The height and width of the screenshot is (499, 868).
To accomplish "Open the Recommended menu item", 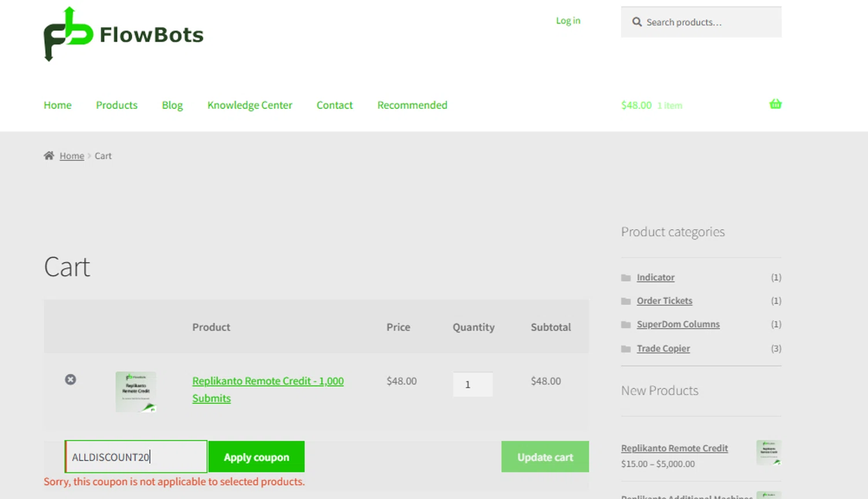I will [x=413, y=105].
